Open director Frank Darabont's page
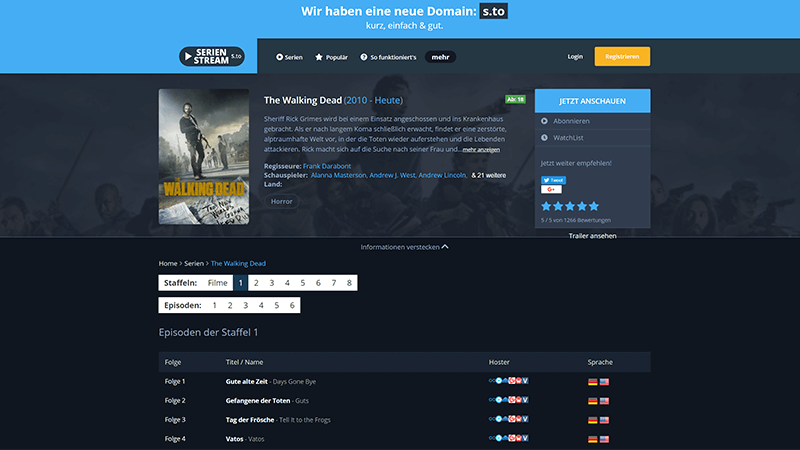 click(x=327, y=166)
